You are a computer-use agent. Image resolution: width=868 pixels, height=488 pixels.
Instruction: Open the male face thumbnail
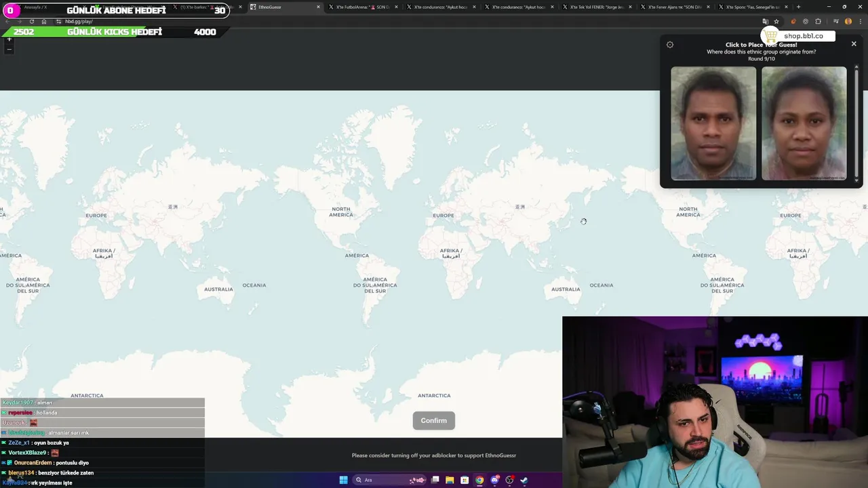(713, 123)
